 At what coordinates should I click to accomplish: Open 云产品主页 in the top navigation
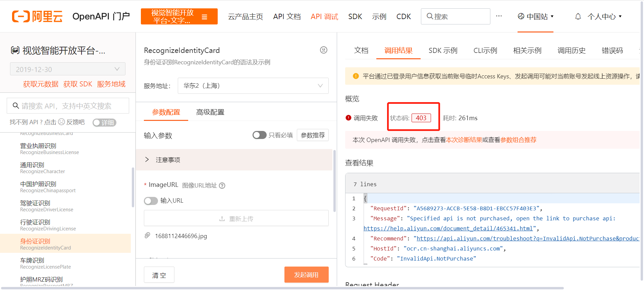pyautogui.click(x=246, y=16)
